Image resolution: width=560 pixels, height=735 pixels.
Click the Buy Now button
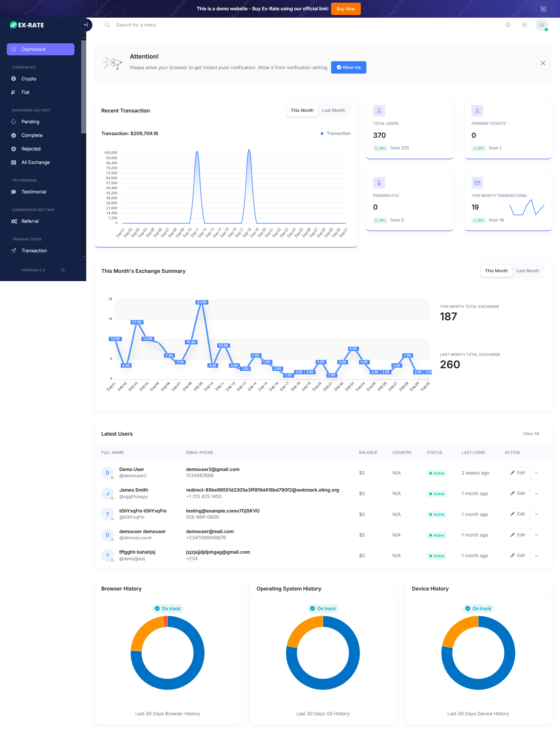point(345,9)
